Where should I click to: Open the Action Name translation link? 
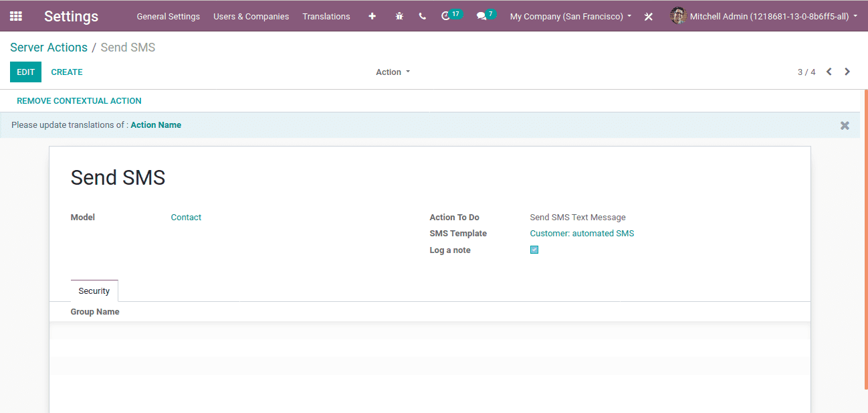pos(156,125)
